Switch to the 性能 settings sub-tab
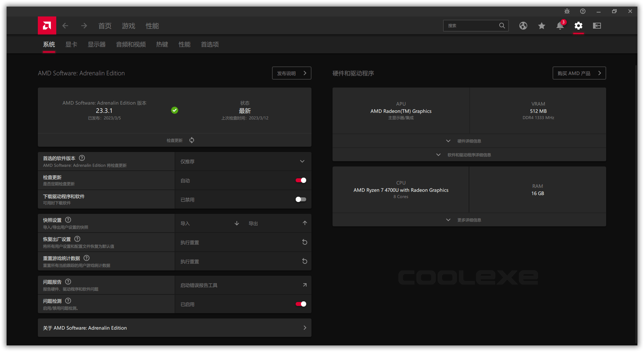The width and height of the screenshot is (644, 352). [185, 44]
